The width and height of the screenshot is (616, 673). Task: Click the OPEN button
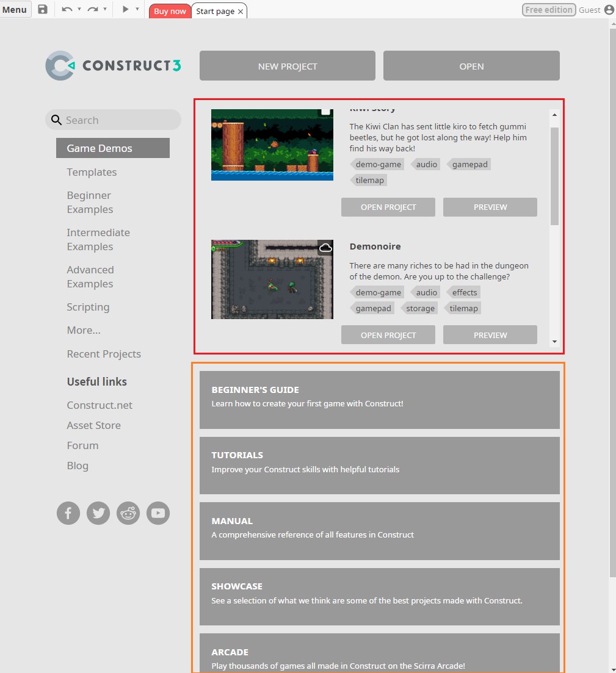point(471,66)
